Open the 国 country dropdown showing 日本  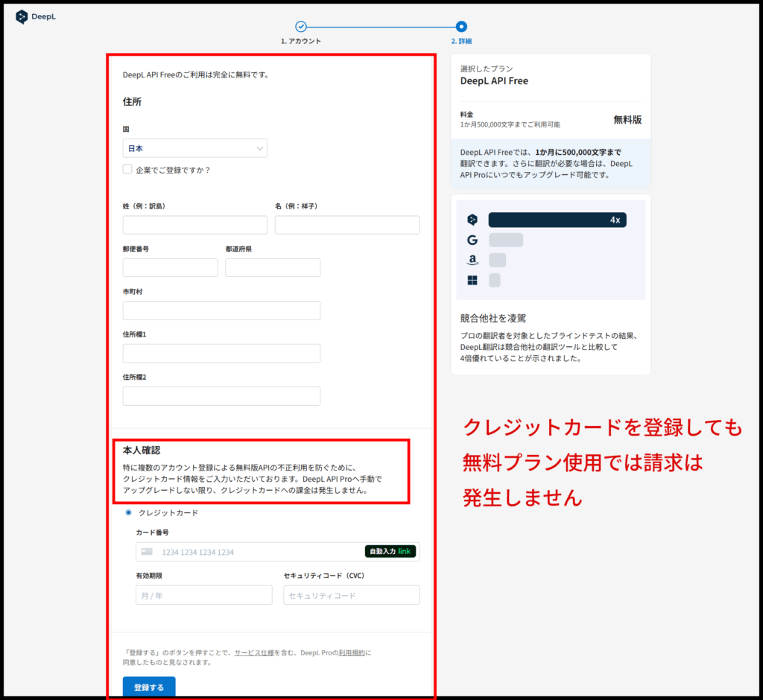tap(194, 148)
